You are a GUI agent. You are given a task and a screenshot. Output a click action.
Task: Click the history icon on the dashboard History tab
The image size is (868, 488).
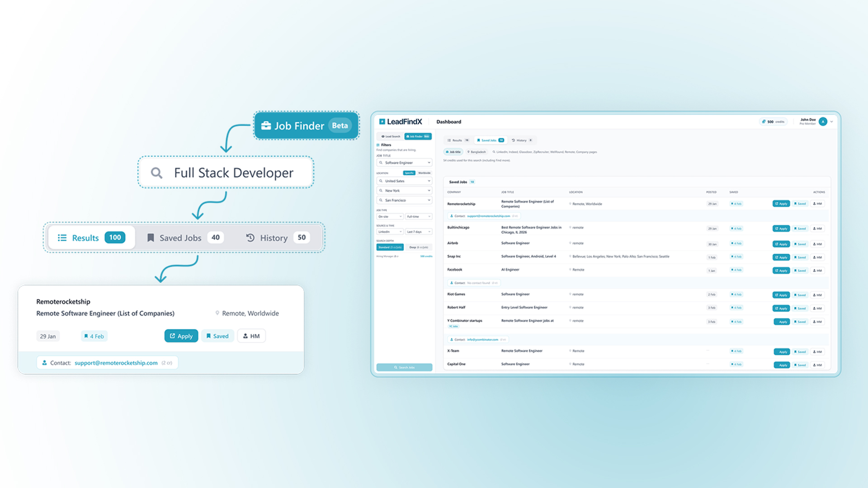(513, 141)
